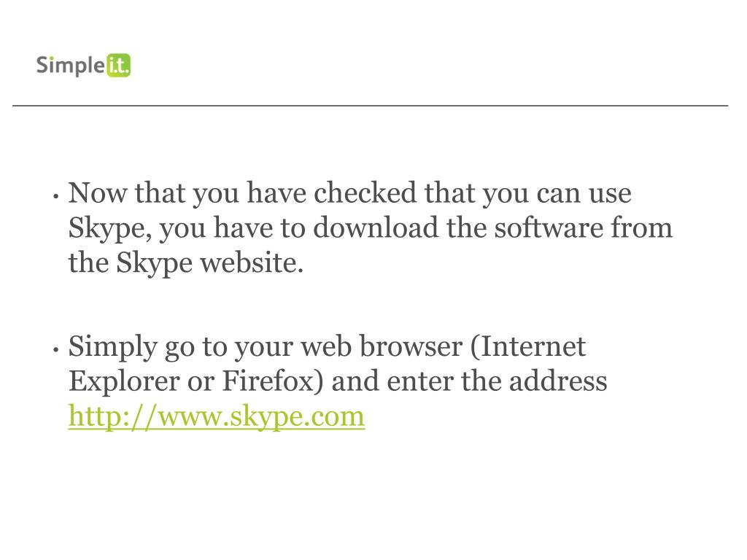Click the word 'browser' in second bullet

pos(411,346)
